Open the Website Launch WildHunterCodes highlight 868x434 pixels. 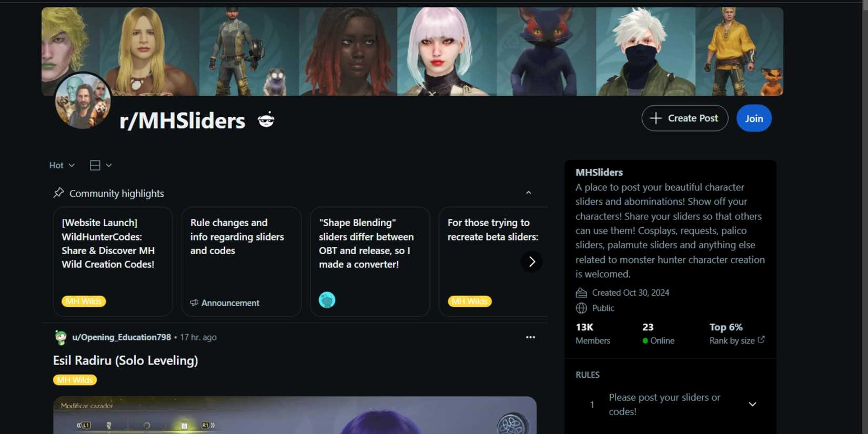(113, 261)
